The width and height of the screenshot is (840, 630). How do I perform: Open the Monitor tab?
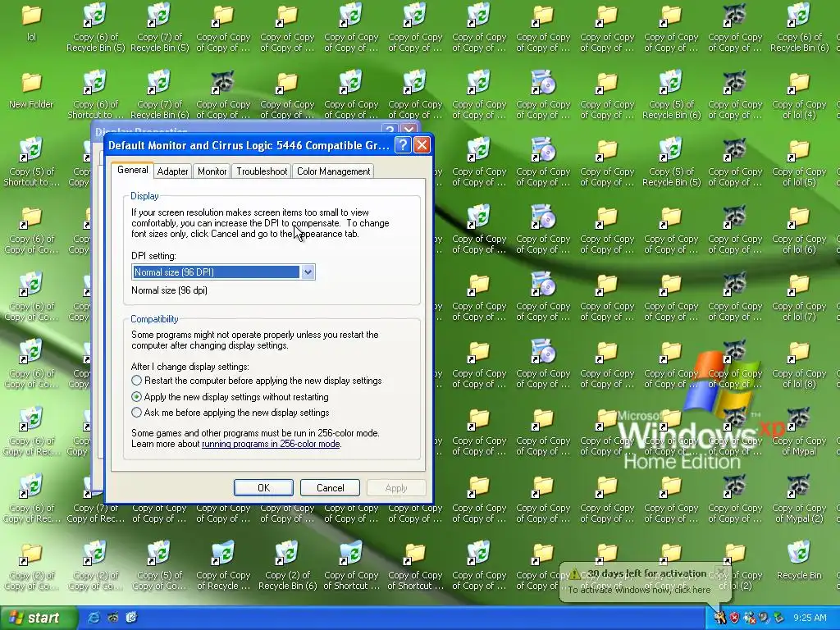point(212,171)
